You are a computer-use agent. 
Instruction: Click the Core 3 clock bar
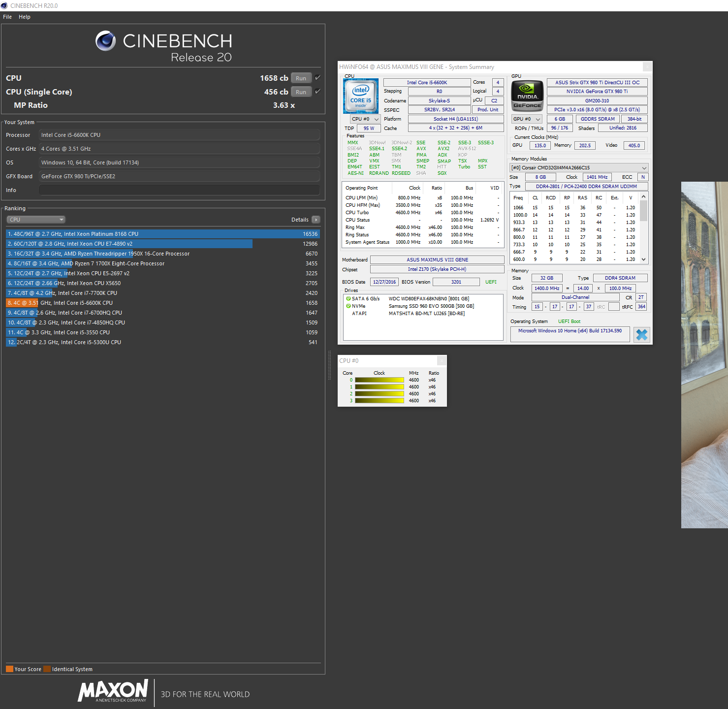coord(380,401)
